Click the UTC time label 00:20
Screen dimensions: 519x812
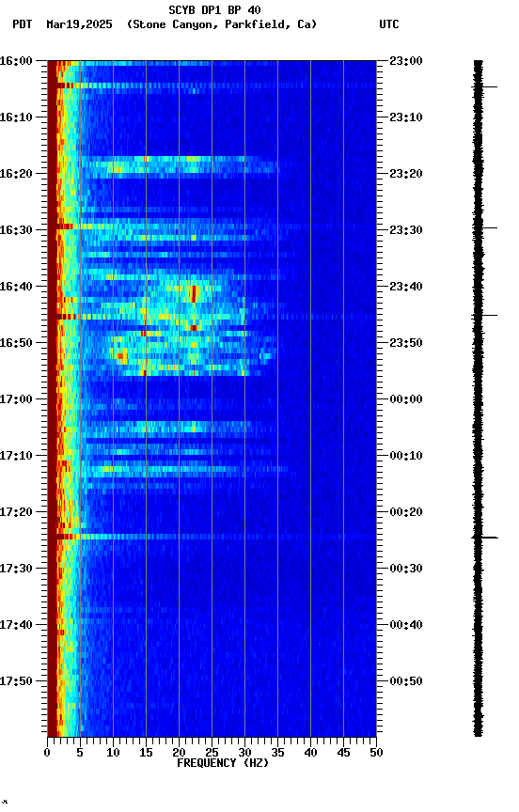406,512
